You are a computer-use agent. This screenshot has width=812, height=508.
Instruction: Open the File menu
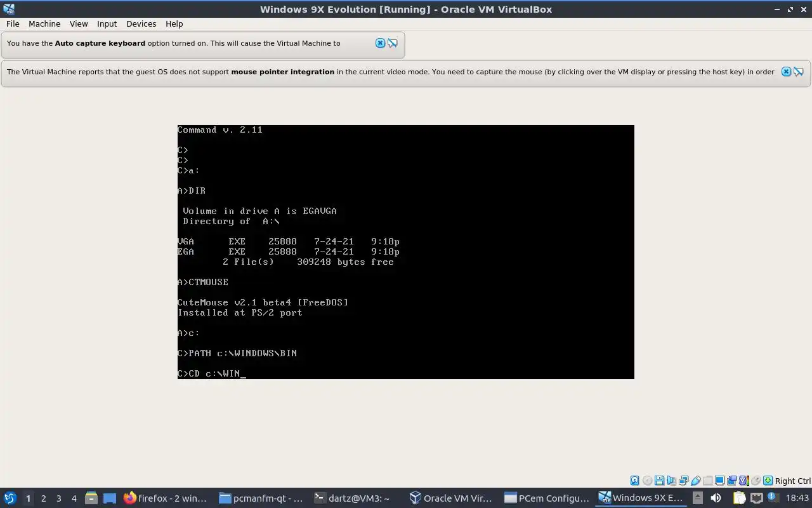(x=13, y=23)
